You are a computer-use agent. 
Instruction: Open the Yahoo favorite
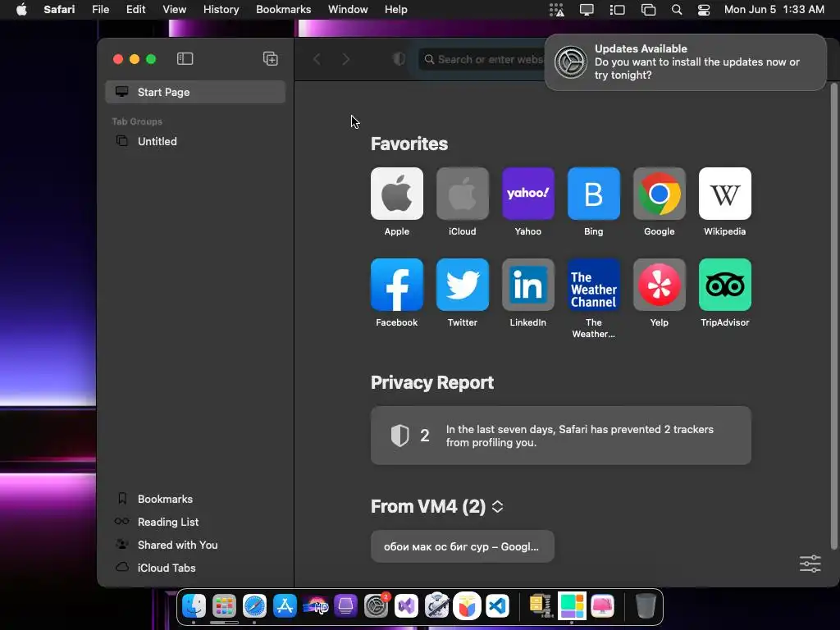click(527, 194)
